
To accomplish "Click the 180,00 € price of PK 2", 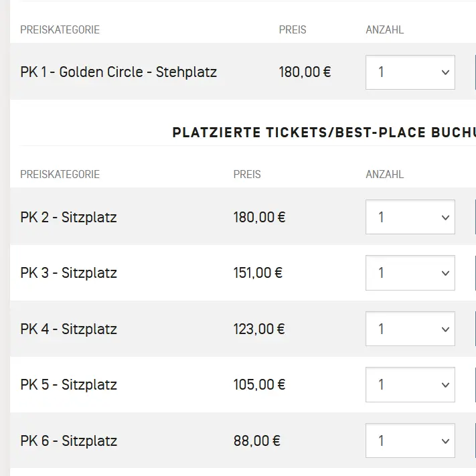I will (259, 218).
